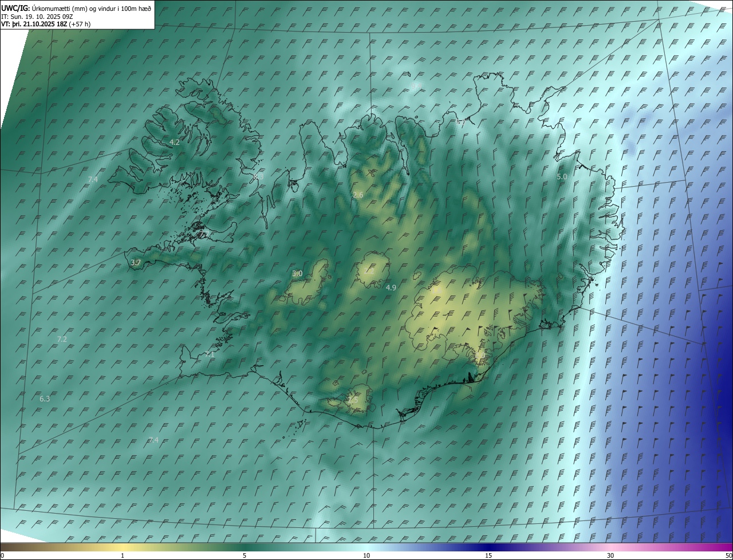Image resolution: width=733 pixels, height=560 pixels.
Task: Select the 2.6 value in north Iceland
Action: coord(358,195)
